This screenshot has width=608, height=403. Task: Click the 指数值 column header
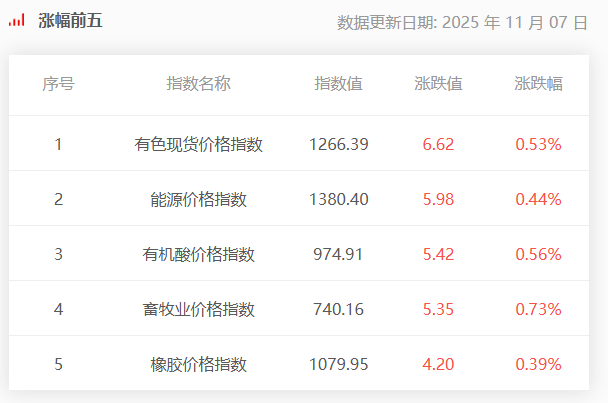pyautogui.click(x=339, y=84)
